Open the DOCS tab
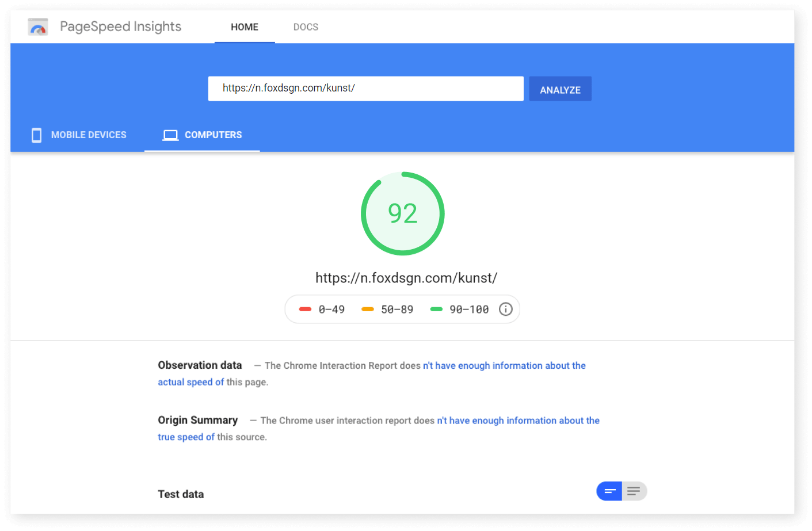The height and width of the screenshot is (531, 812). 306,27
